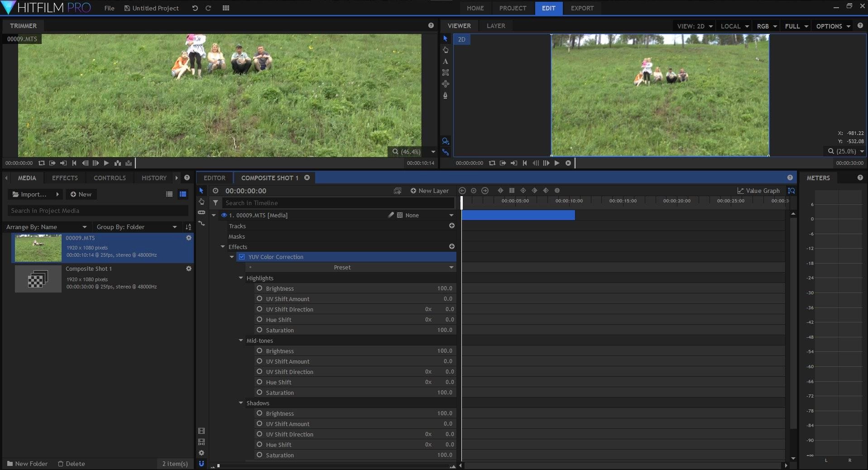Collapse the Highlights section
This screenshot has height=470, width=868.
241,278
